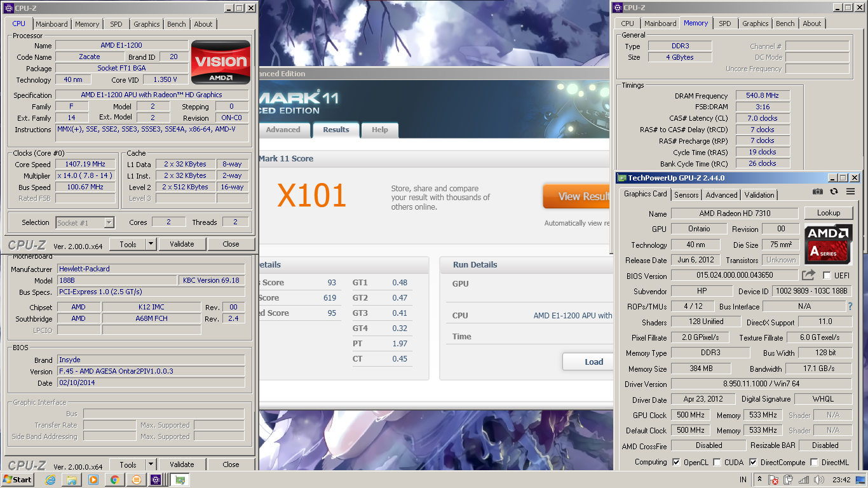868x488 pixels.
Task: Open the Sensors tab in GPU-Z
Action: (x=686, y=195)
